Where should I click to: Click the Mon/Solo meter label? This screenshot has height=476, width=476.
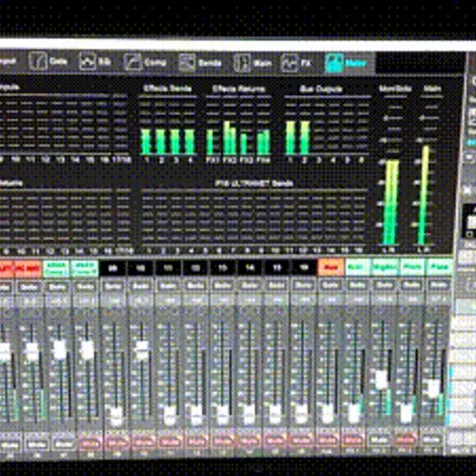click(395, 89)
